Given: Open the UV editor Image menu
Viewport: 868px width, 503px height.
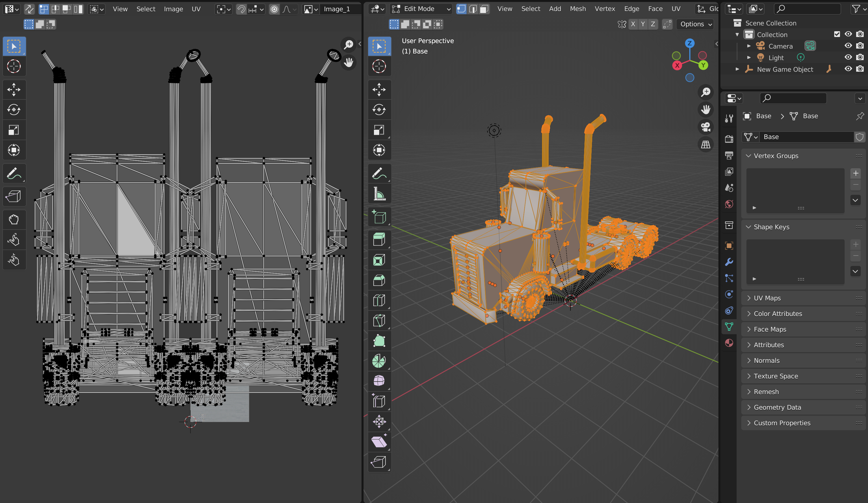Looking at the screenshot, I should [x=173, y=9].
